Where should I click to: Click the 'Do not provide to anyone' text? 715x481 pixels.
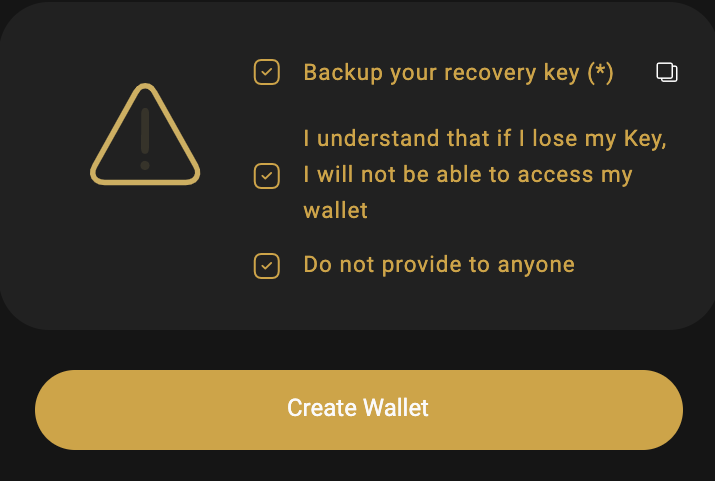[x=439, y=265]
